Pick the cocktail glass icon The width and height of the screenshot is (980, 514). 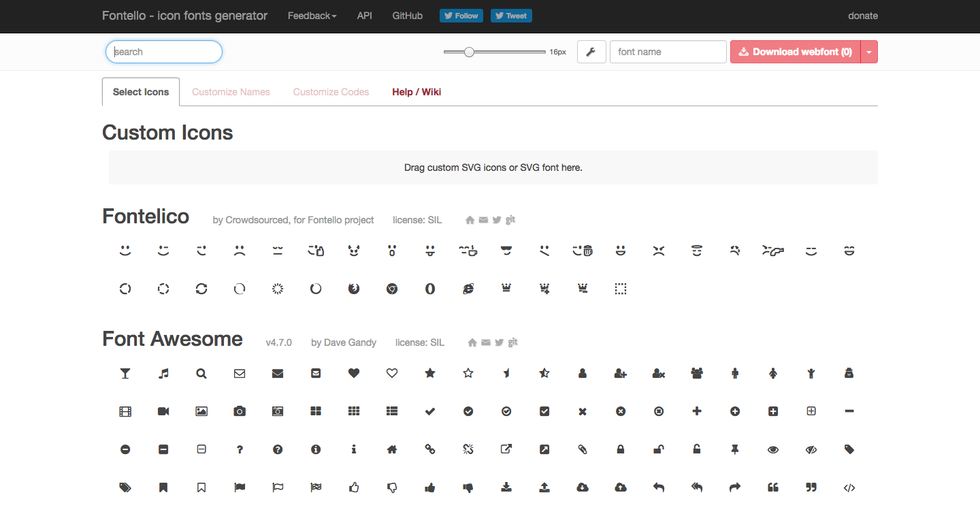coord(125,373)
